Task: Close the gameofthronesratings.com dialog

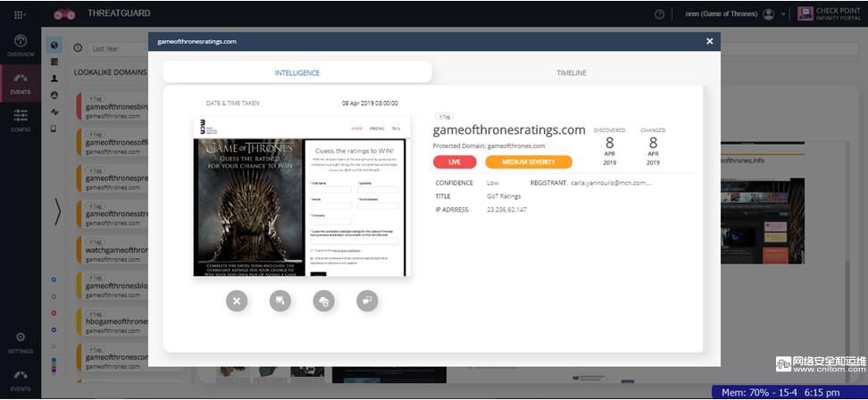Action: (x=710, y=41)
